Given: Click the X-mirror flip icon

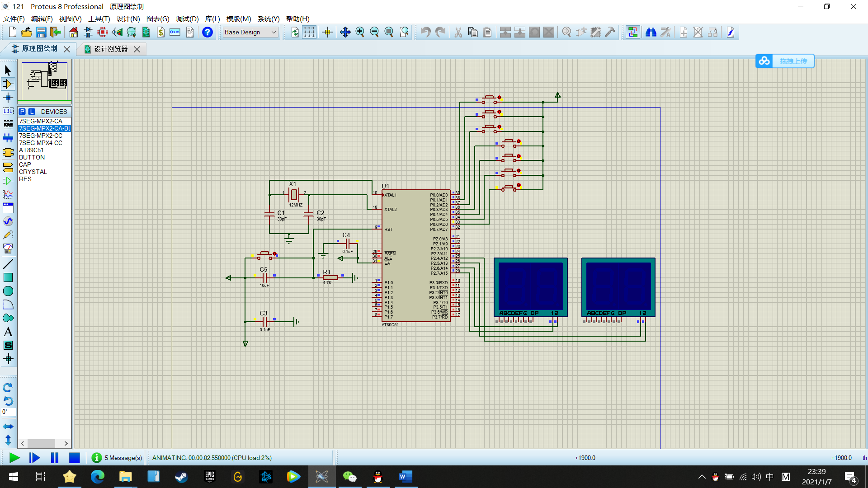Looking at the screenshot, I should pos(8,427).
